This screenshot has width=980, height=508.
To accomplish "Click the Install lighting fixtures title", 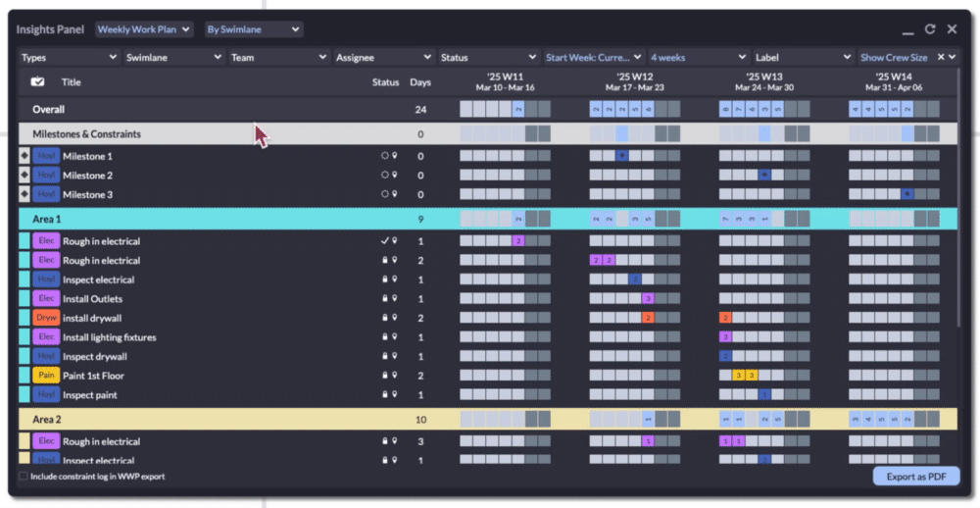I will (110, 337).
